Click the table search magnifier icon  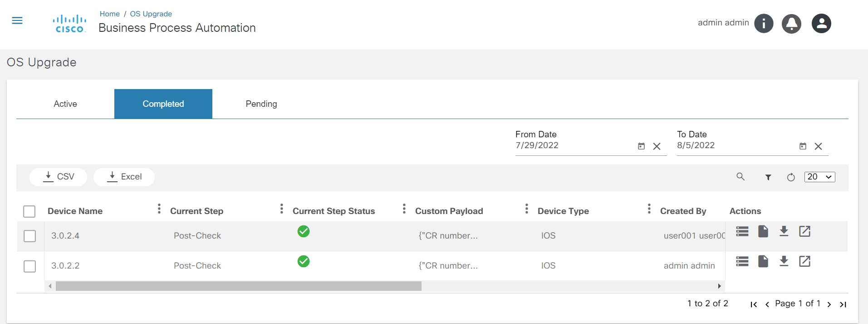point(740,177)
